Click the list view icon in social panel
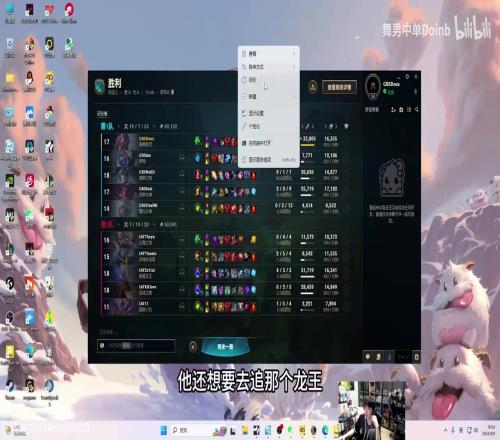 coord(409,109)
